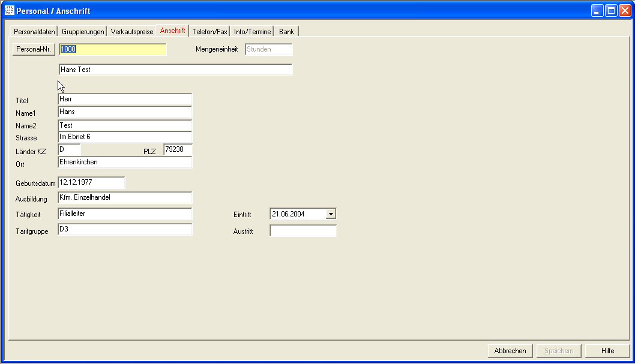Open Hilfe with the help button
635x364 pixels.
[x=607, y=351]
